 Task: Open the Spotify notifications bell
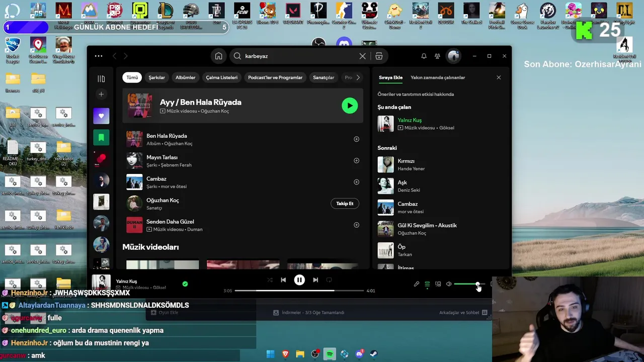424,56
